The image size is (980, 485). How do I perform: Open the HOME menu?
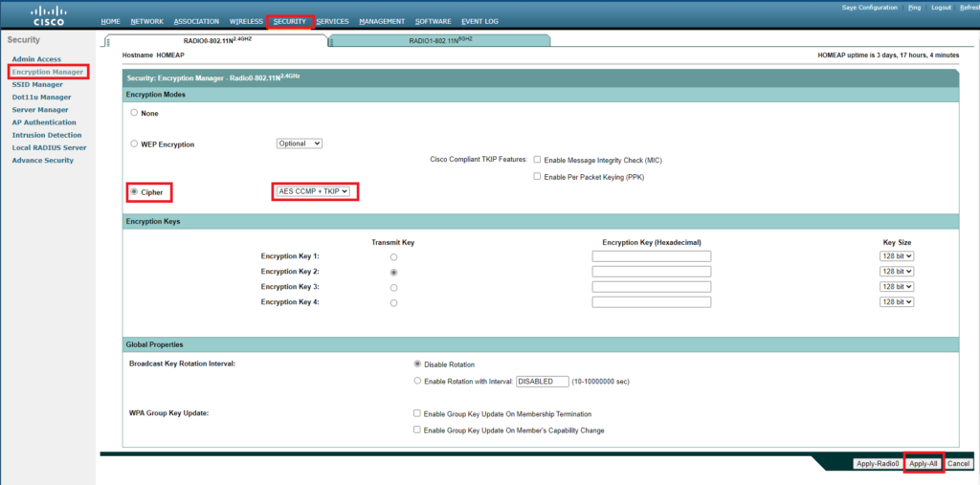click(x=111, y=21)
